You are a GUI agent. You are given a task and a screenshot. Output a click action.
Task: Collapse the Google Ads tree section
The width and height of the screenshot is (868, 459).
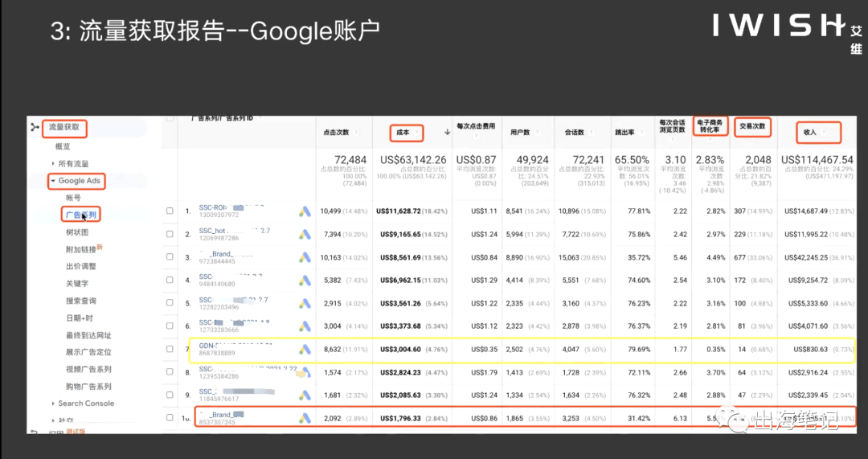tap(53, 181)
